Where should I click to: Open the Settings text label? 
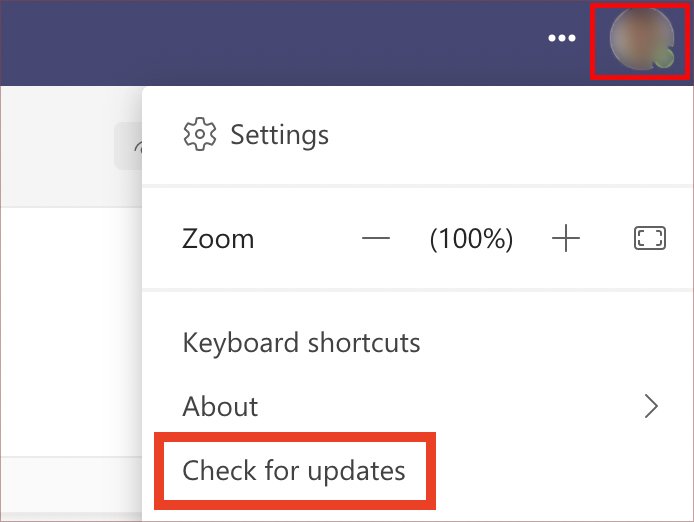279,135
